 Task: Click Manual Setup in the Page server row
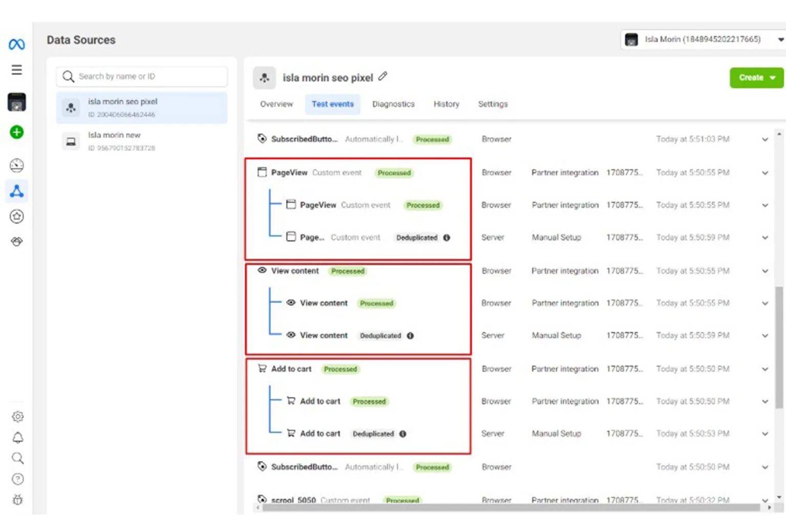click(x=556, y=237)
